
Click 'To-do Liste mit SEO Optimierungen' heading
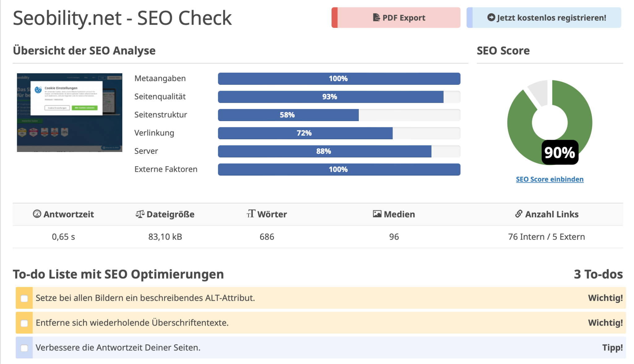coord(118,274)
